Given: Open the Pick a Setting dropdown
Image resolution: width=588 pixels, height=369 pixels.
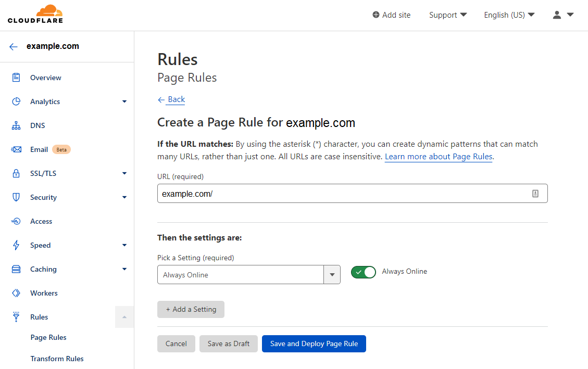Looking at the screenshot, I should tap(332, 274).
